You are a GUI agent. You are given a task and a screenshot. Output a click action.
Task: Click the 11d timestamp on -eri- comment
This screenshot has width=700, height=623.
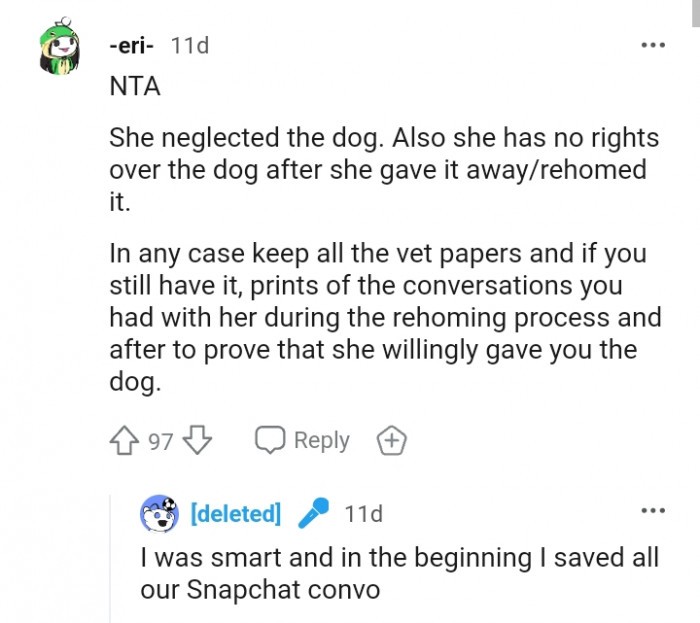coord(190,46)
